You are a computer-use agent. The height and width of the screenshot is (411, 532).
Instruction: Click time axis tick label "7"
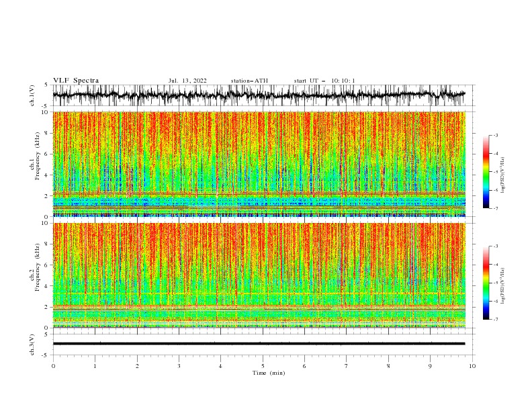[x=347, y=366]
